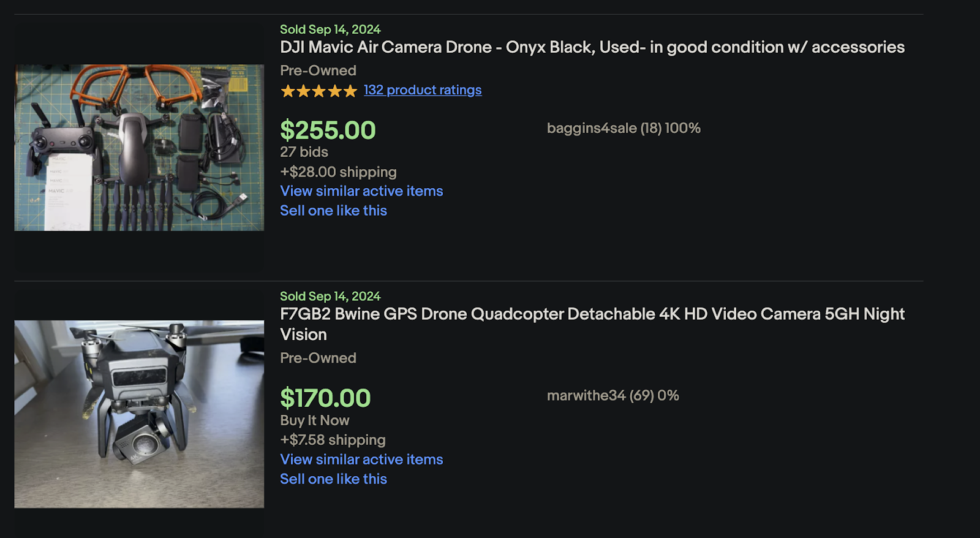980x538 pixels.
Task: View seller profile for marwithe34
Action: tap(612, 395)
